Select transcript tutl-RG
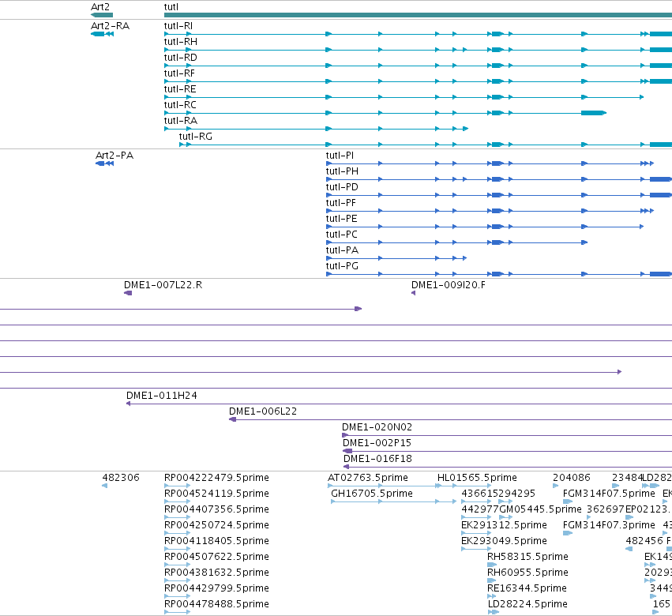The width and height of the screenshot is (672, 616). point(195,137)
